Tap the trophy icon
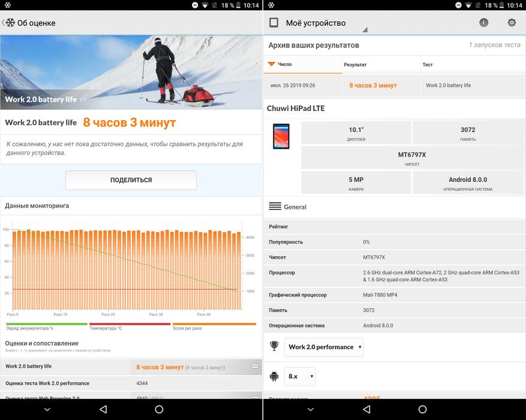This screenshot has height=420, width=526. pos(274,346)
